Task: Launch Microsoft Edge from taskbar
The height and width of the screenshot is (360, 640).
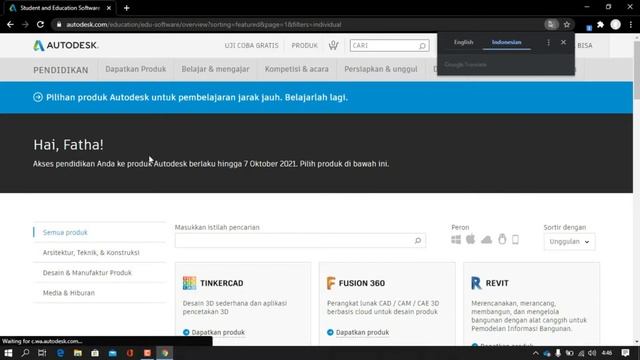Action: [60, 353]
